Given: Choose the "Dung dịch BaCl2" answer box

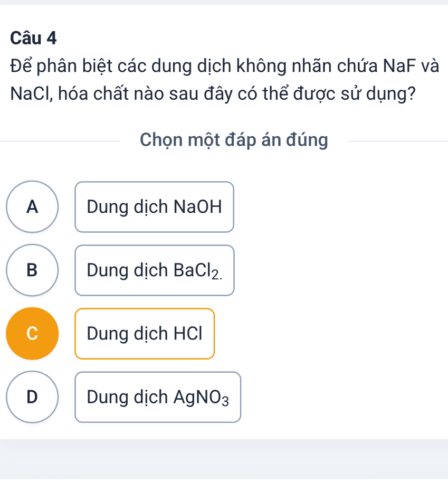Looking at the screenshot, I should 154,270.
